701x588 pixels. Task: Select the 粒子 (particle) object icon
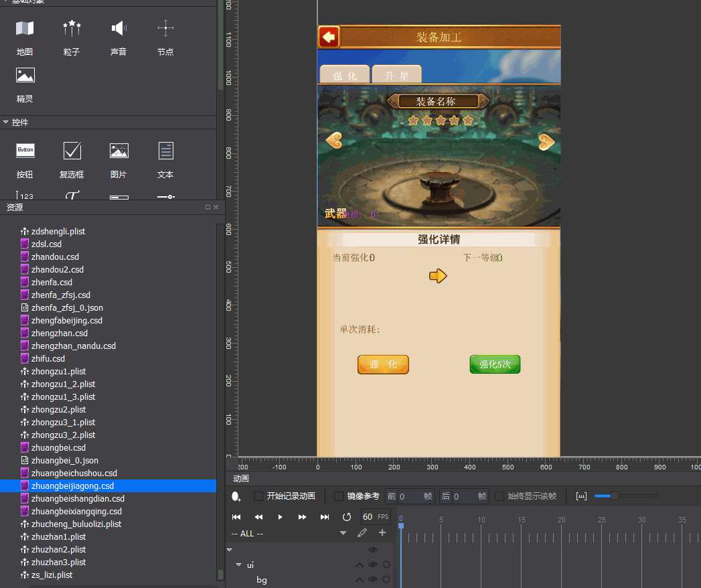click(x=72, y=28)
